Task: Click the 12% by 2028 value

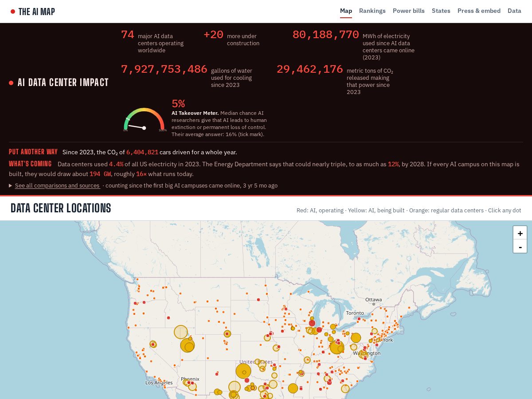Action: click(393, 164)
